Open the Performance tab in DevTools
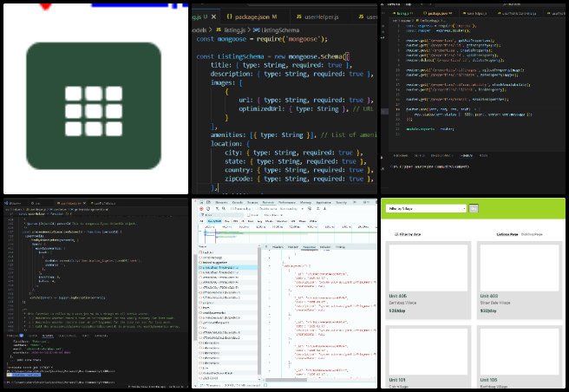This screenshot has width=569, height=392. tap(287, 203)
